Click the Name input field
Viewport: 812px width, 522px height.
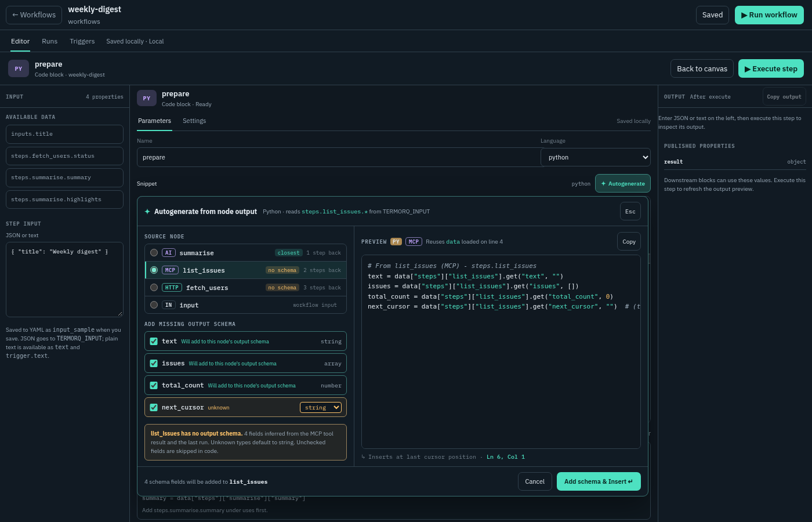(x=340, y=157)
